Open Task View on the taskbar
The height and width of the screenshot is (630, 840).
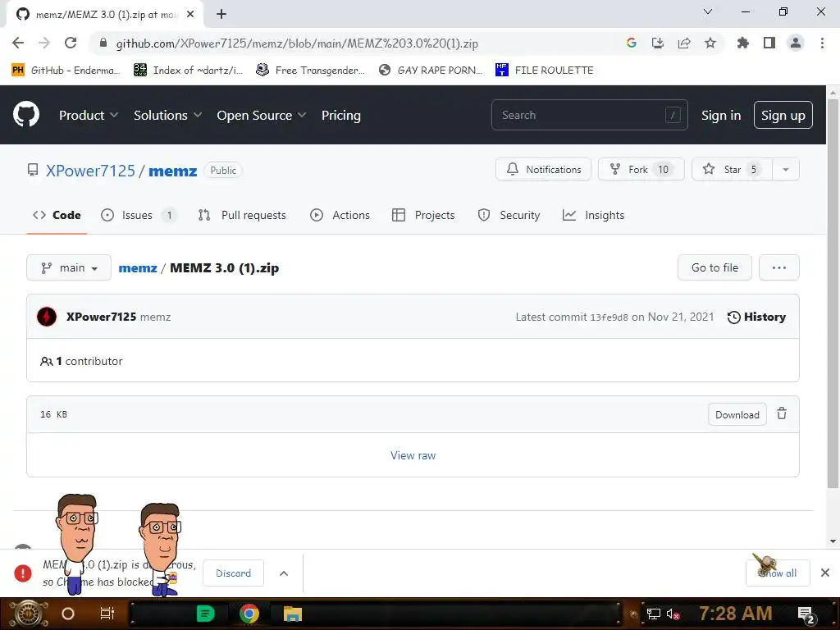click(107, 614)
